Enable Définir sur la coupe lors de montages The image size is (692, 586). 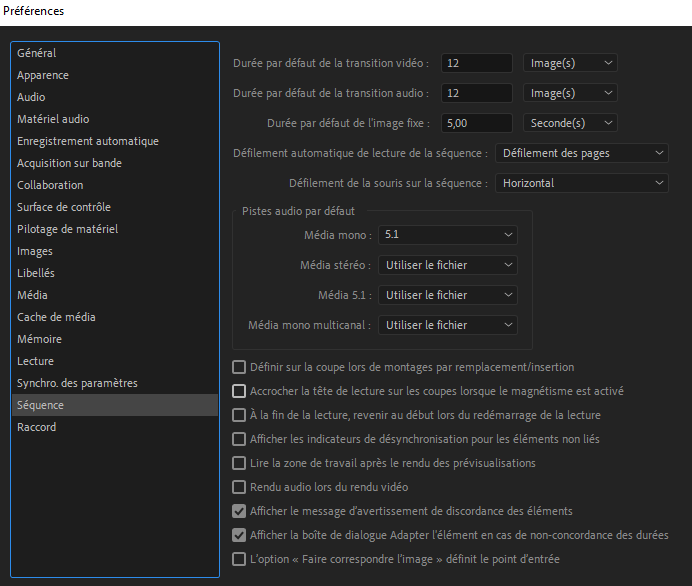[239, 367]
